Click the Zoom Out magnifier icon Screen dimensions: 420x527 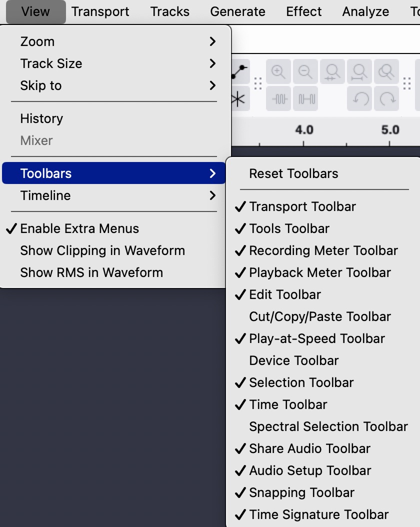tap(305, 72)
